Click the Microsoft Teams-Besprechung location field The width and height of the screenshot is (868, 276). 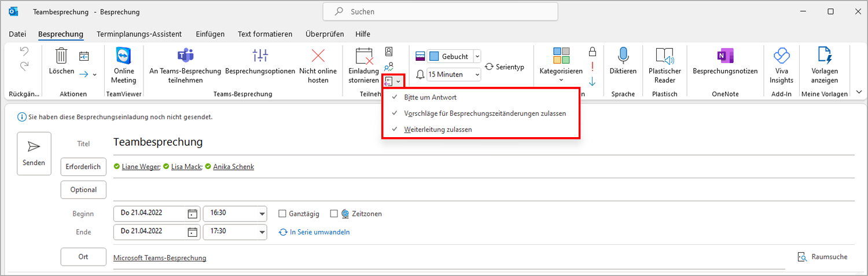[448, 257]
